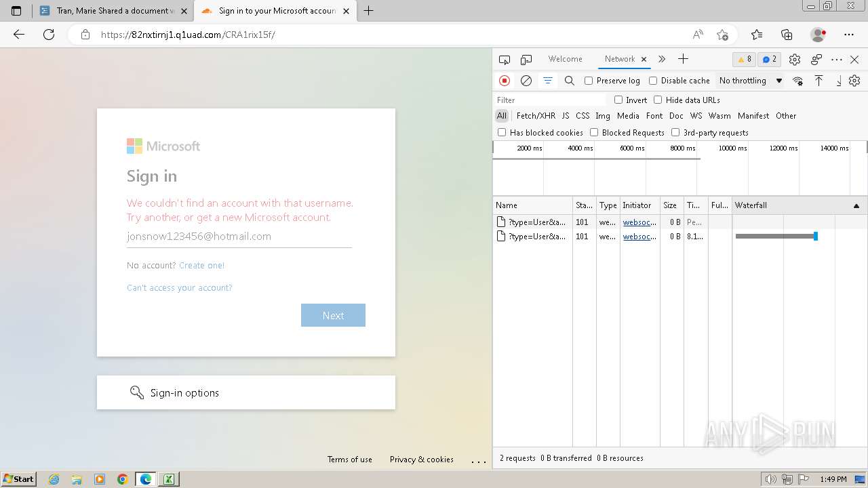Check Has blocked cookies checkbox
Viewport: 868px width, 488px height.
coord(502,132)
